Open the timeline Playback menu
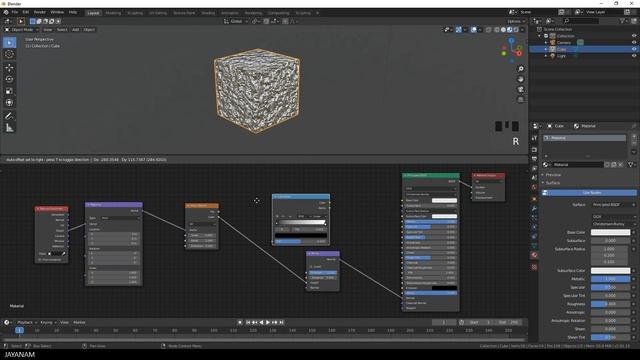This screenshot has height=360, width=640. [27, 322]
